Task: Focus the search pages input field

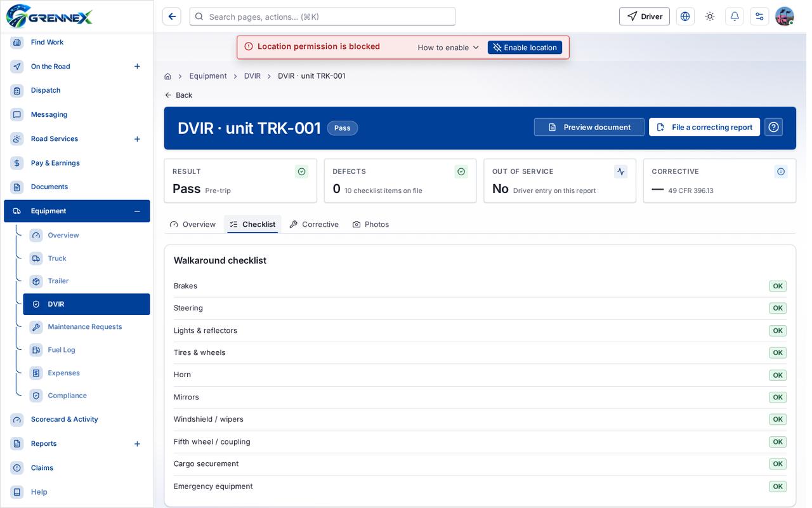Action: 322,17
